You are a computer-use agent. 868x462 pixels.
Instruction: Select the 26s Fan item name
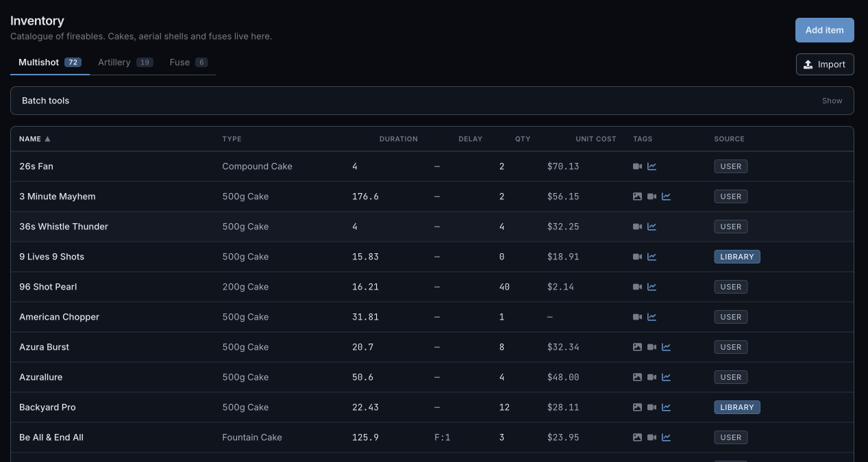pos(36,166)
